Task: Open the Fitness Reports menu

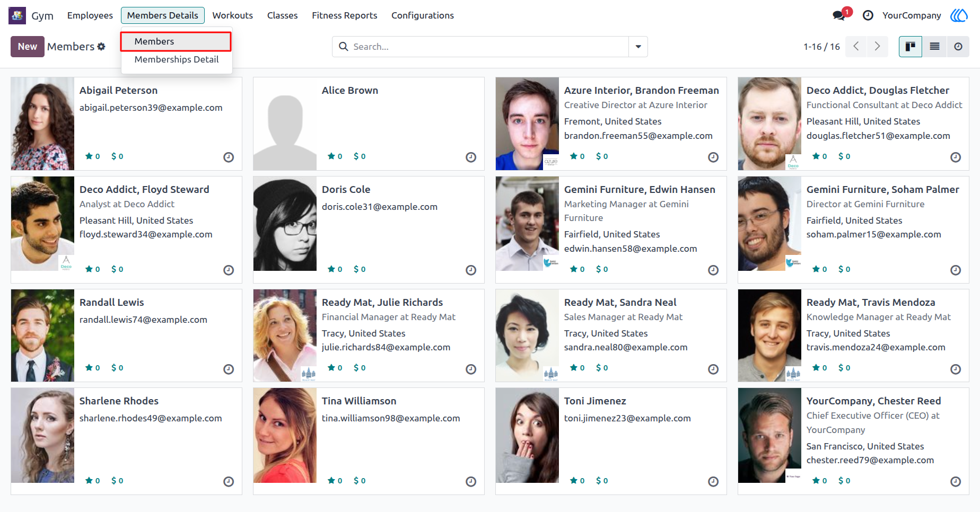Action: pos(345,15)
